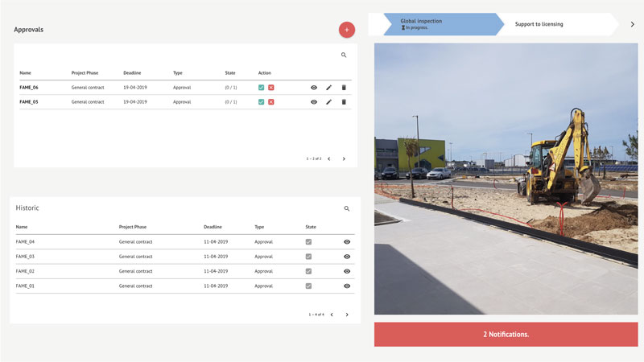644x362 pixels.
Task: Approve FAME_06 with the green checkmark
Action: [x=262, y=88]
